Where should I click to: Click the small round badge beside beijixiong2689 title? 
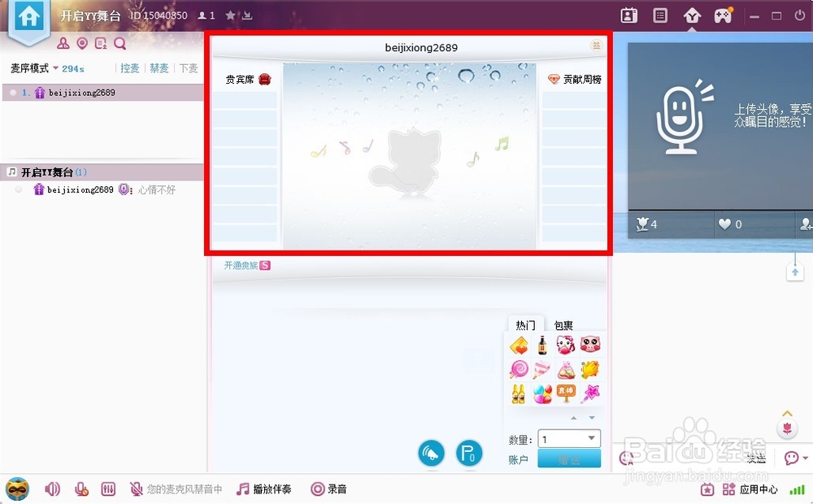pyautogui.click(x=596, y=46)
